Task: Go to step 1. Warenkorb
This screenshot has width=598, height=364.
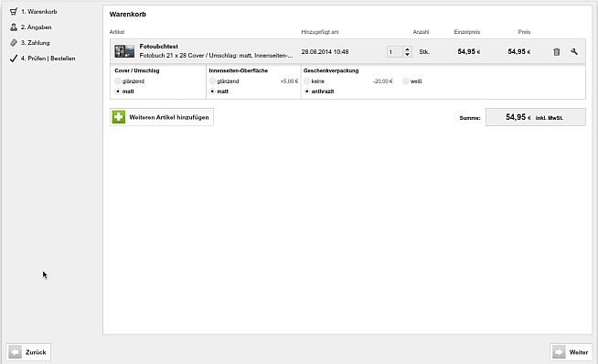Action: pos(39,12)
